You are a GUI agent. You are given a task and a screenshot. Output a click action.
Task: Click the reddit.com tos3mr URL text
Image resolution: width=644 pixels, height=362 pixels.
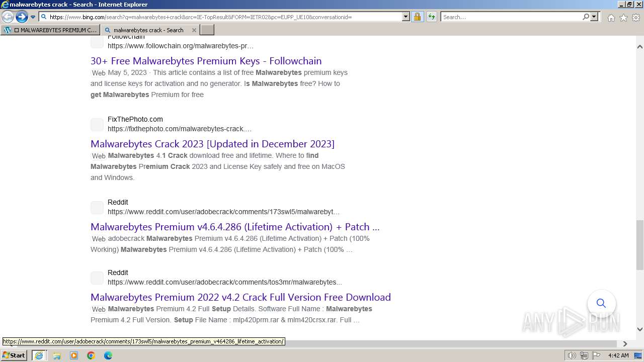point(224,282)
